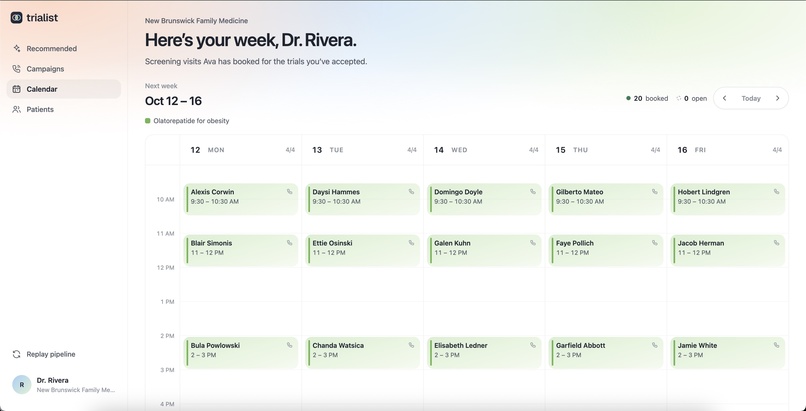Select the 15 THU day header
This screenshot has height=411, width=806.
point(606,150)
